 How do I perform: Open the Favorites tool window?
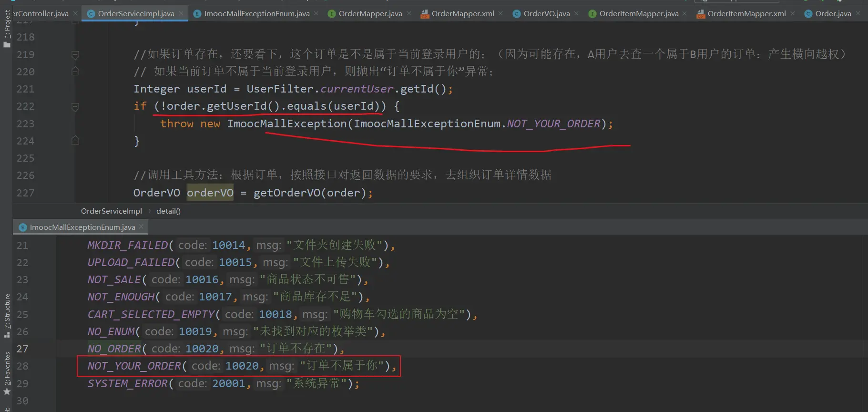pyautogui.click(x=7, y=373)
